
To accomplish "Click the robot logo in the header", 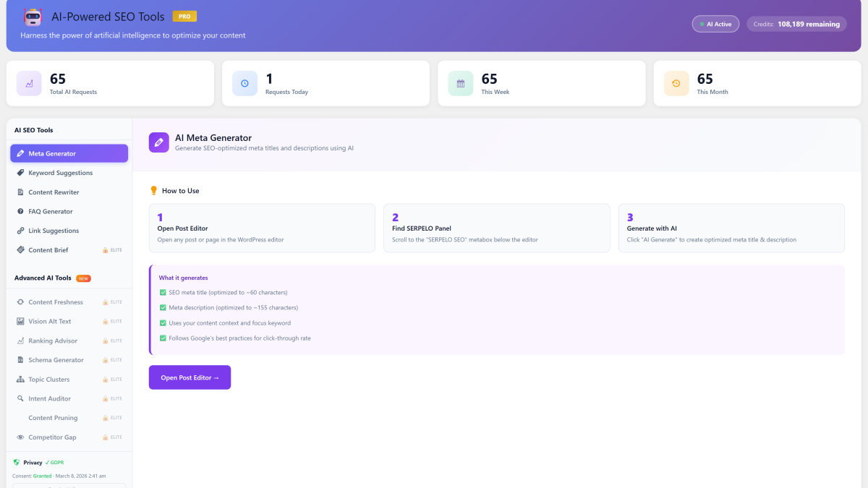I will tap(32, 17).
